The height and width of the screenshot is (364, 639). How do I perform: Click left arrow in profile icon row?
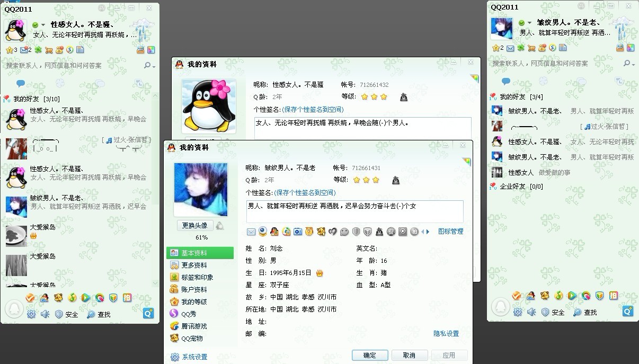pos(422,232)
